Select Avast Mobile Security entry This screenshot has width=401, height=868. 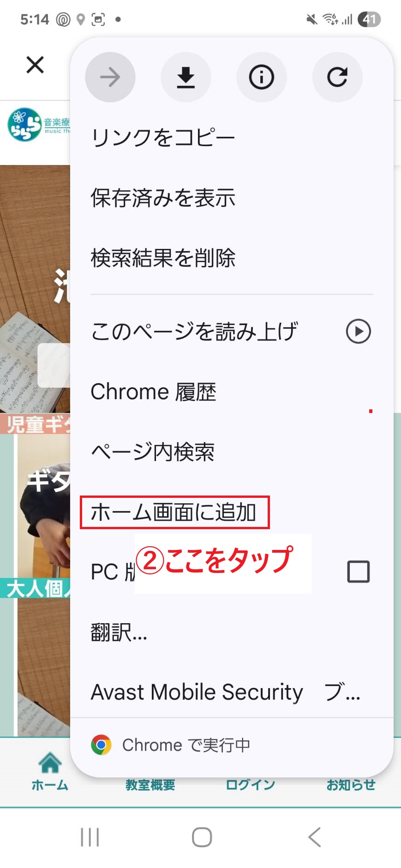coord(232,692)
